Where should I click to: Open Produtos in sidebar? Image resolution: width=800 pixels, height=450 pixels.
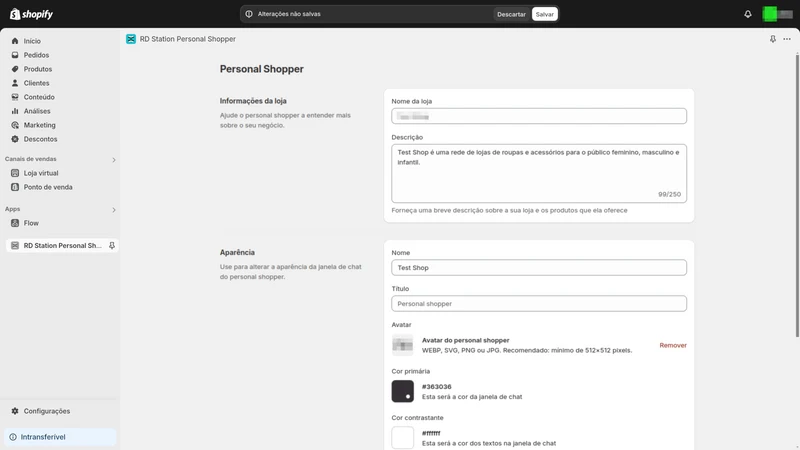(x=38, y=69)
